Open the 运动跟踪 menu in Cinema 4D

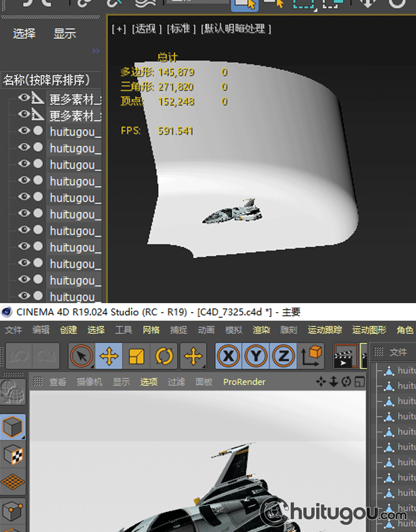[x=324, y=330]
